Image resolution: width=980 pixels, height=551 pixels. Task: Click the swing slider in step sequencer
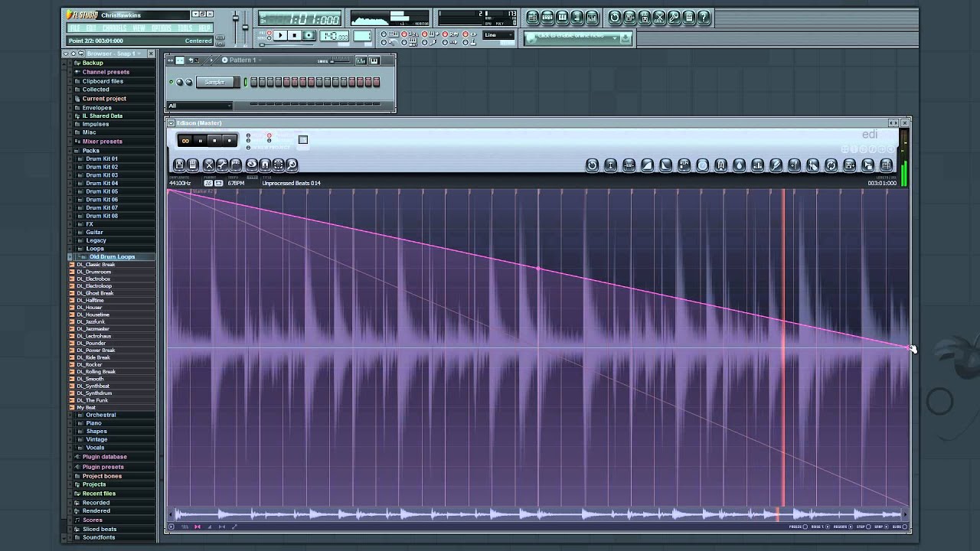click(x=340, y=60)
